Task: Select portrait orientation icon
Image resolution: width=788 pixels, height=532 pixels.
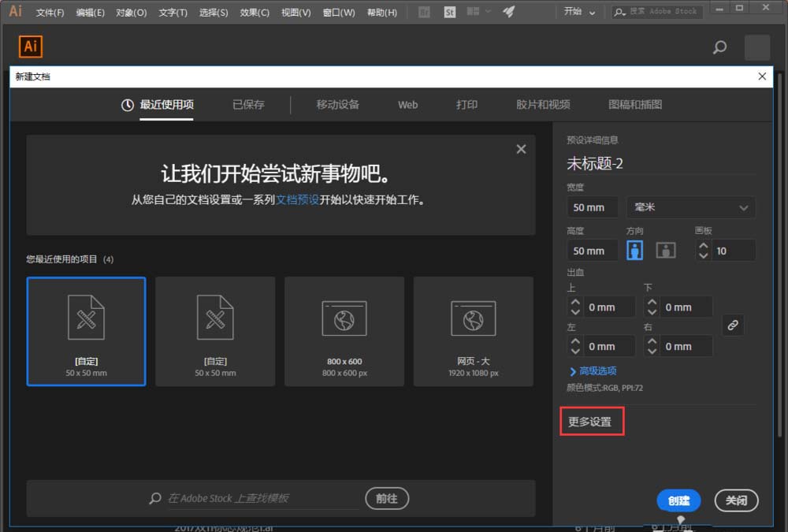Action: coord(634,250)
